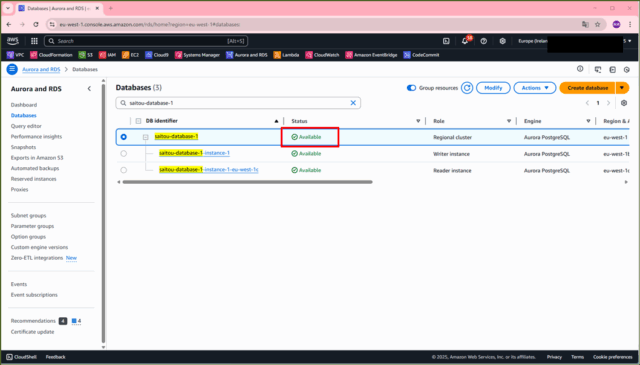The image size is (640, 365).
Task: Open Snapshots in the sidebar
Action: pyautogui.click(x=23, y=147)
